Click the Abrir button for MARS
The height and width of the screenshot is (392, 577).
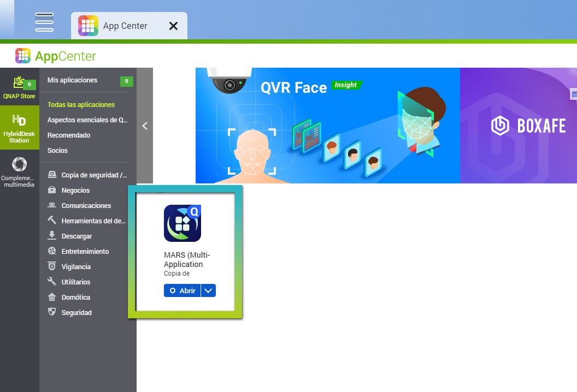tap(182, 290)
